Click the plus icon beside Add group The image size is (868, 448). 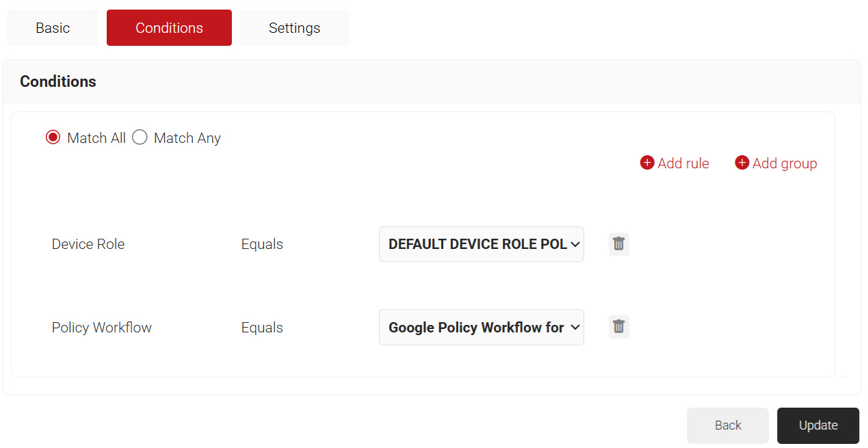pos(742,163)
